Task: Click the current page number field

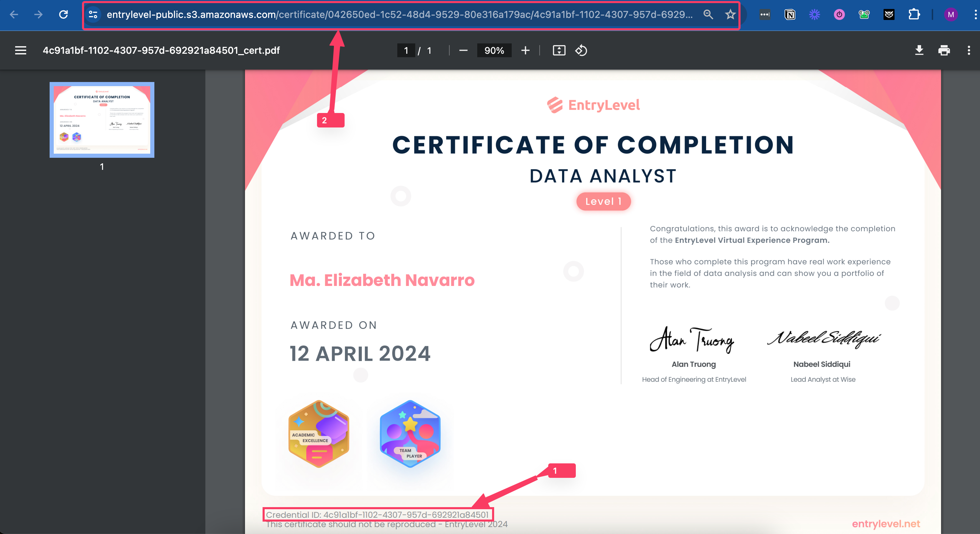Action: 406,50
